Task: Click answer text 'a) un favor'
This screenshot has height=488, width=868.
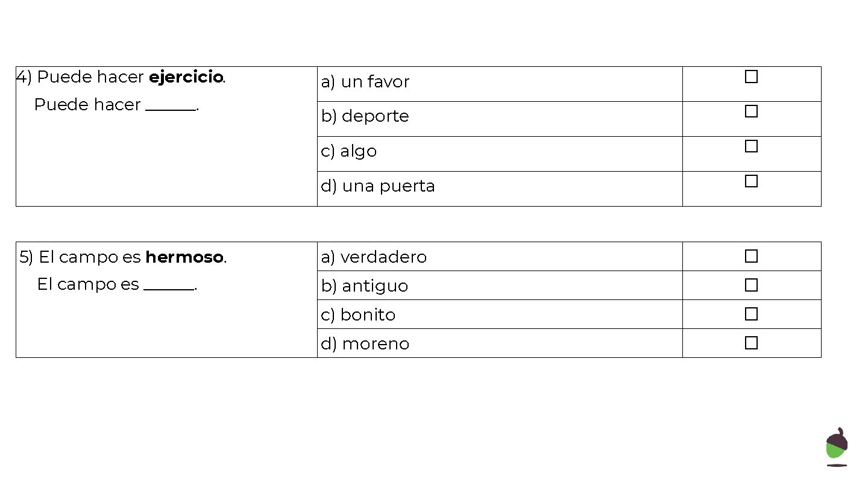Action: (365, 82)
